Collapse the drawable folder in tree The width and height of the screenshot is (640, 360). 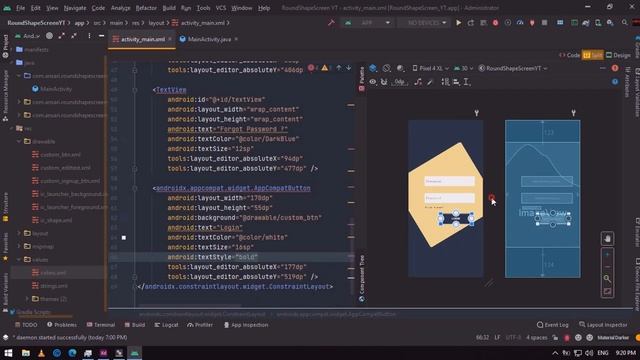[x=19, y=141]
